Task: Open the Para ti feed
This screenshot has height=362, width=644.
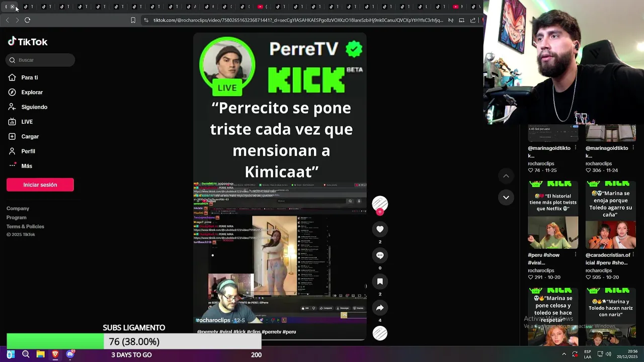Action: pos(23,77)
